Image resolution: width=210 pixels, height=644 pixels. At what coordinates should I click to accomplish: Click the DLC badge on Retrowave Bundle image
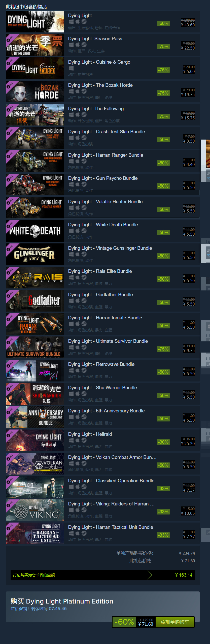tap(11, 365)
